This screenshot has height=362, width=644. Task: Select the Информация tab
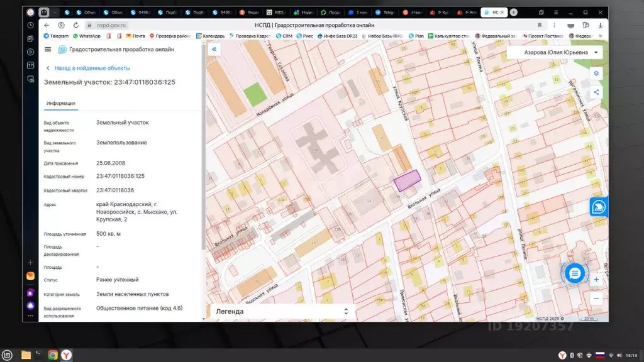tap(61, 104)
